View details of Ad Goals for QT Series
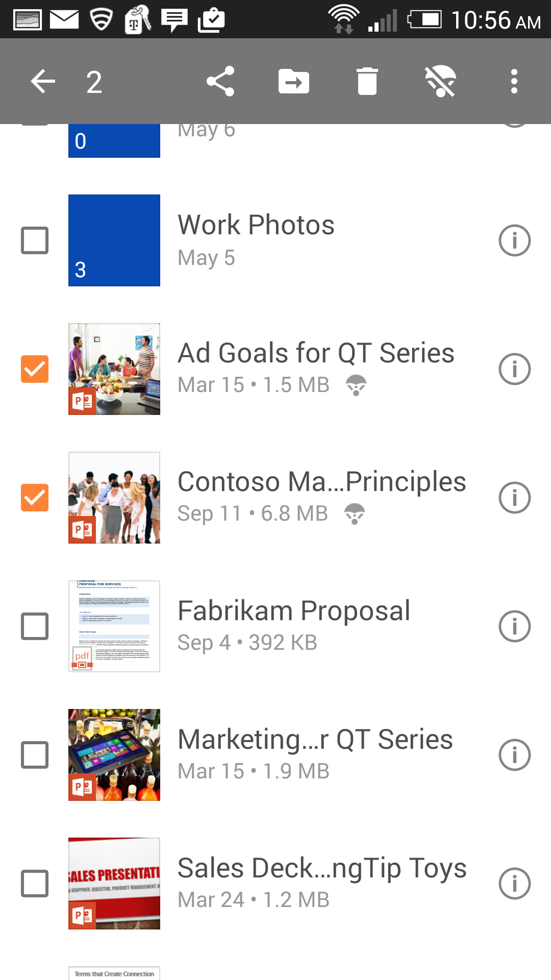The height and width of the screenshot is (980, 551). (x=514, y=369)
